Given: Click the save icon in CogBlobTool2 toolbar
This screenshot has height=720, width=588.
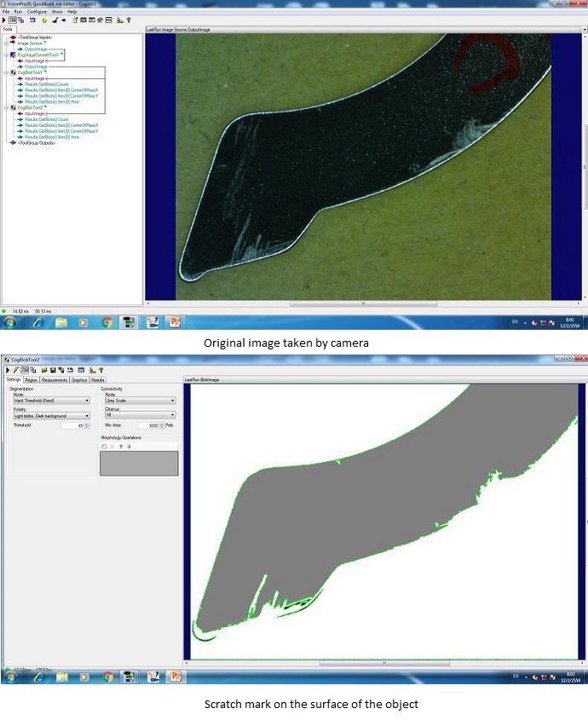Looking at the screenshot, I should 52,371.
